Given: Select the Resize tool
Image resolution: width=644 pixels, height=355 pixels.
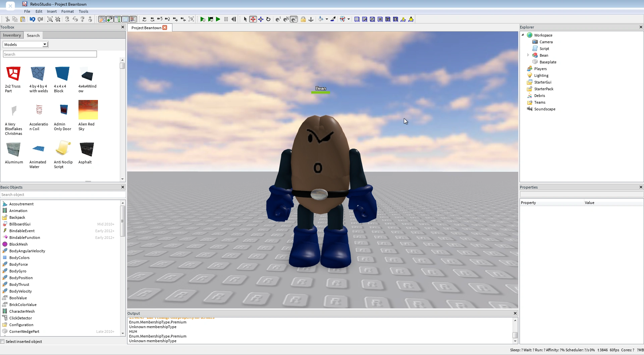Looking at the screenshot, I should [261, 19].
